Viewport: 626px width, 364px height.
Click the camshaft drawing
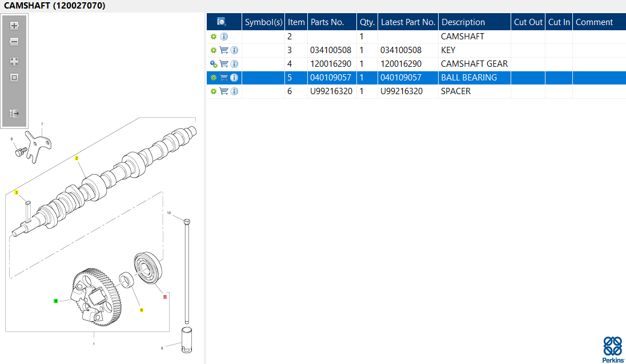[x=104, y=181]
